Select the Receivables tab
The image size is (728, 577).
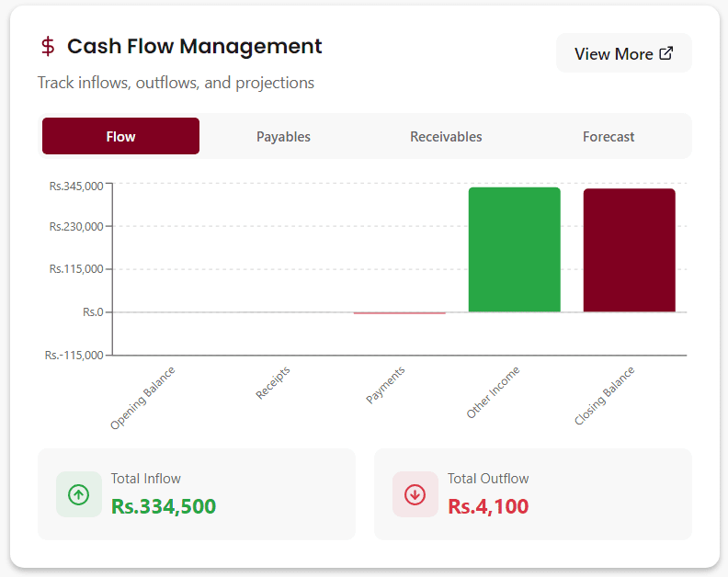446,136
